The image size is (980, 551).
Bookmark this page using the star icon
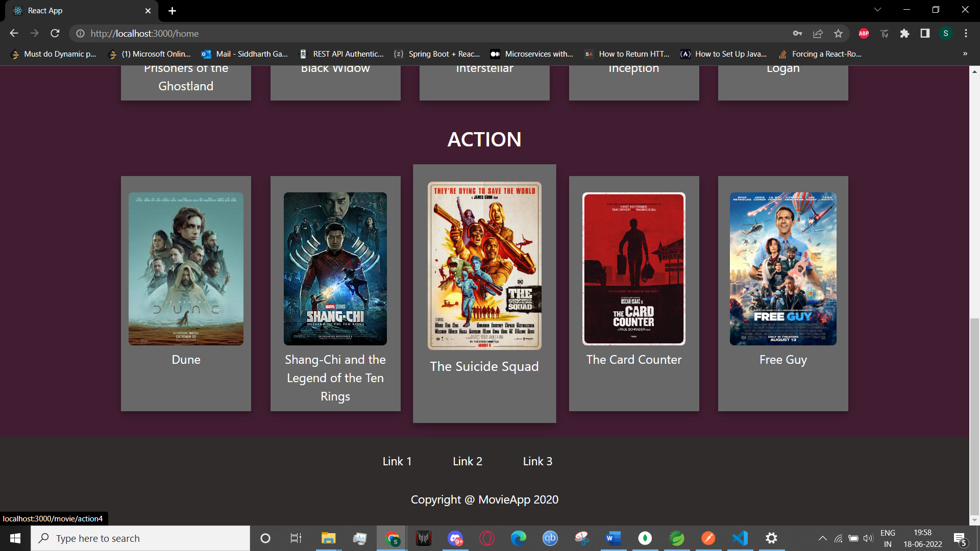tap(838, 33)
